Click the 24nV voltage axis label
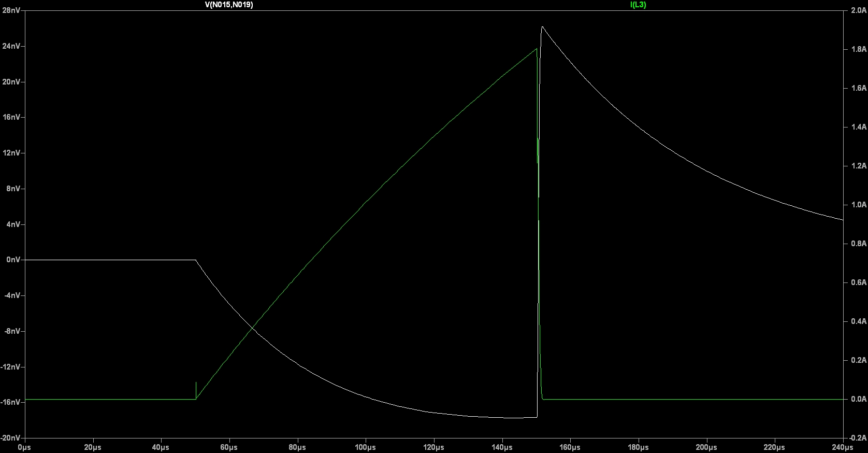The width and height of the screenshot is (868, 453). click(11, 46)
